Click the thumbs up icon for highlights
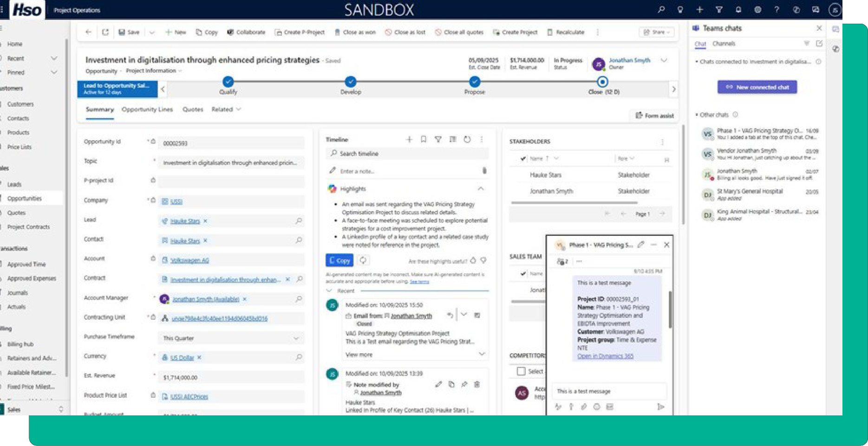The height and width of the screenshot is (446, 868). 473,261
